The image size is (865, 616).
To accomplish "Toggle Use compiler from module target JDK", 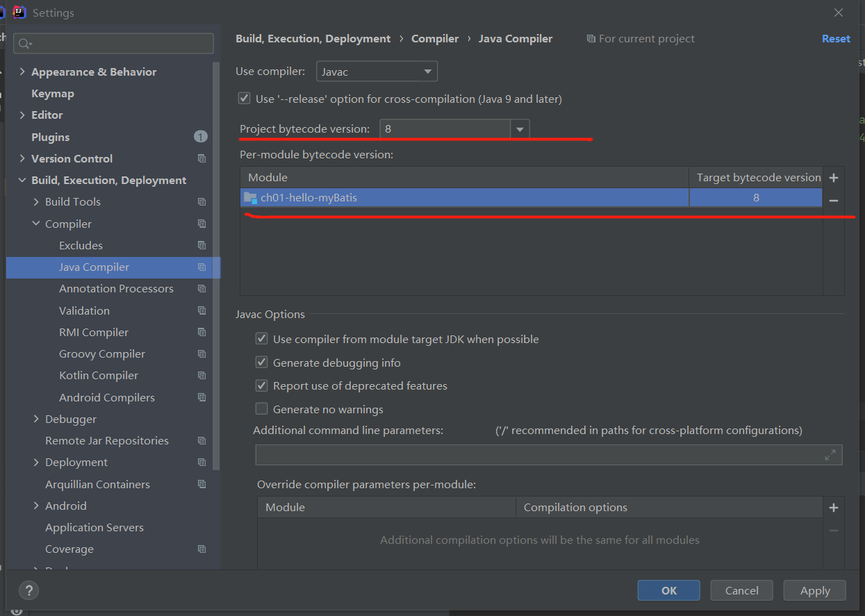I will pos(262,339).
